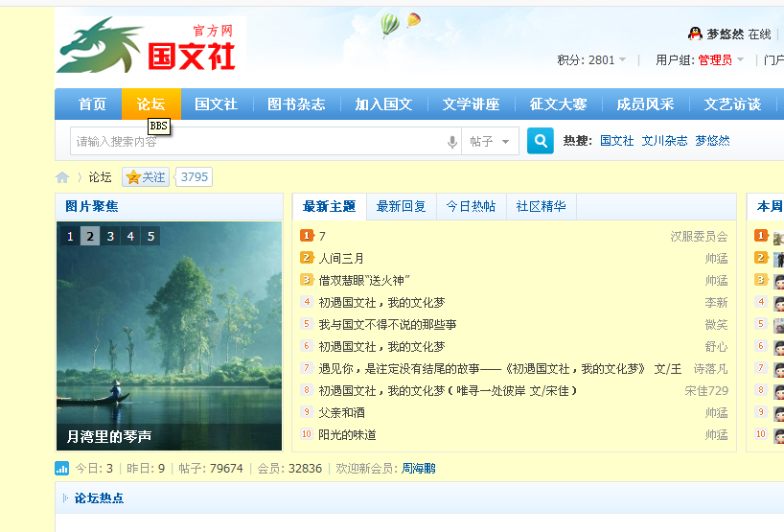Click the 3795 follower count badge
784x532 pixels.
coord(195,177)
